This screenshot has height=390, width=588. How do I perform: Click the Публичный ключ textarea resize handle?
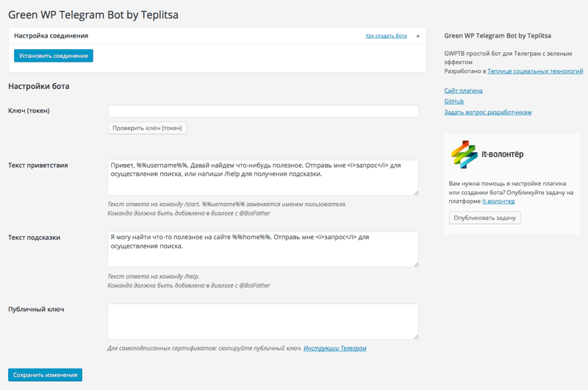[x=415, y=336]
